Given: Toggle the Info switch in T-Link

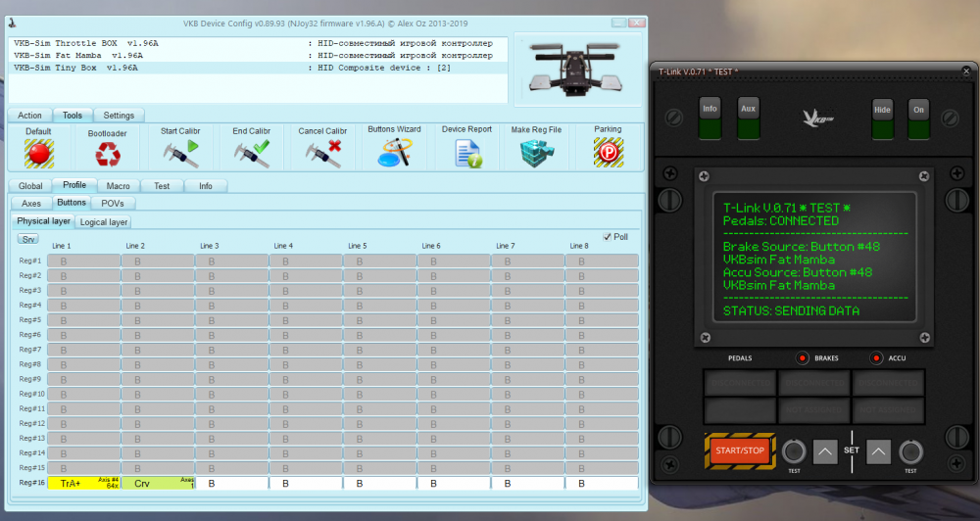Looking at the screenshot, I should [710, 118].
